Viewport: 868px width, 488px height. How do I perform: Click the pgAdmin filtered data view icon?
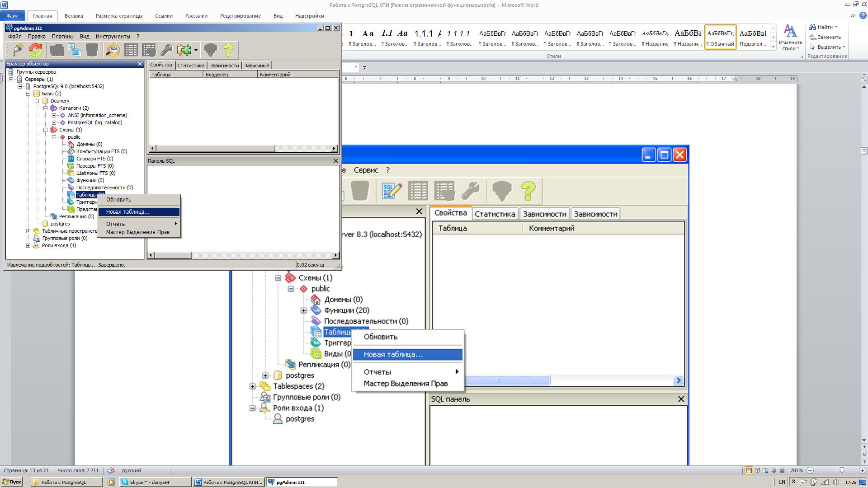(149, 50)
